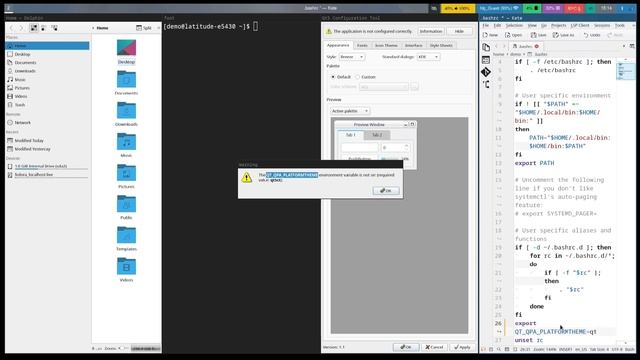Viewport: 640px width, 360px height.
Task: Click Save As in Kate toolbar
Action: point(563,35)
